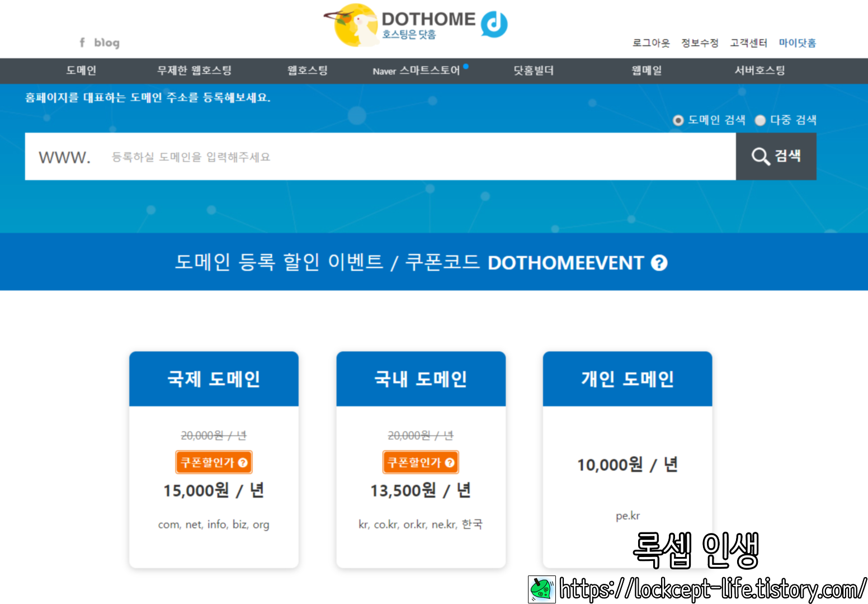Open the 웹호스팅 menu item

[x=308, y=70]
